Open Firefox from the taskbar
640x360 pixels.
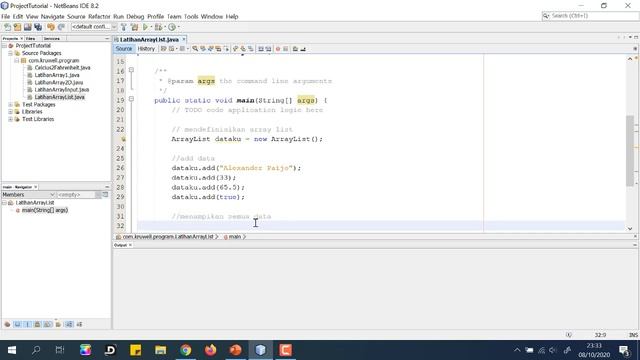coord(211,350)
